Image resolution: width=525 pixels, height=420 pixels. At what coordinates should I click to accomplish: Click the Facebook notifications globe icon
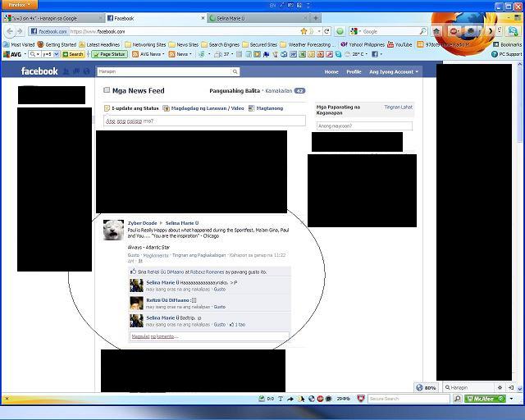[87, 71]
